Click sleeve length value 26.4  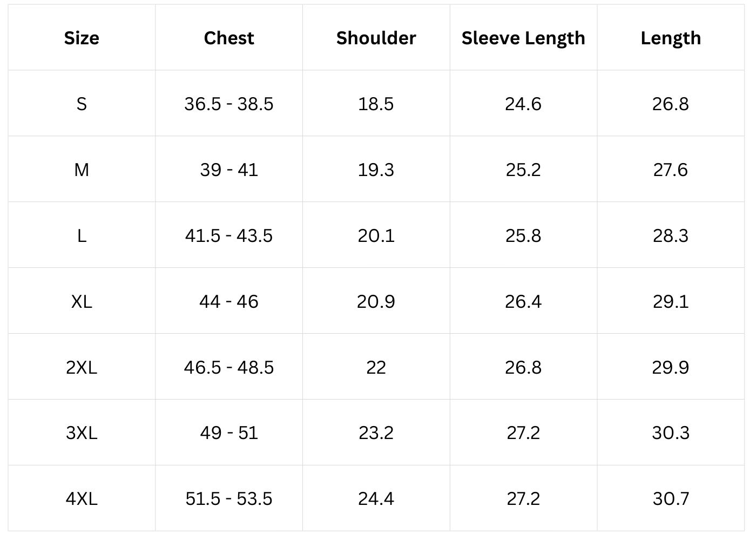click(523, 301)
